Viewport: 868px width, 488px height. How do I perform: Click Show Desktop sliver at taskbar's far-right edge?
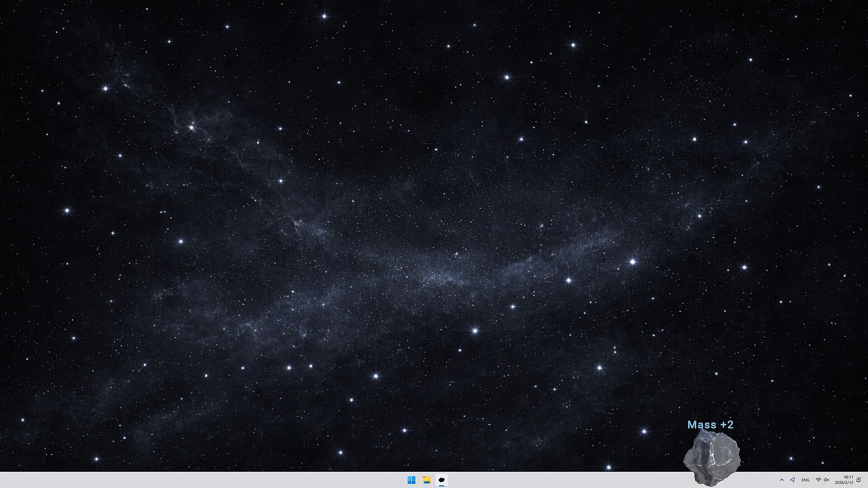tap(866, 480)
